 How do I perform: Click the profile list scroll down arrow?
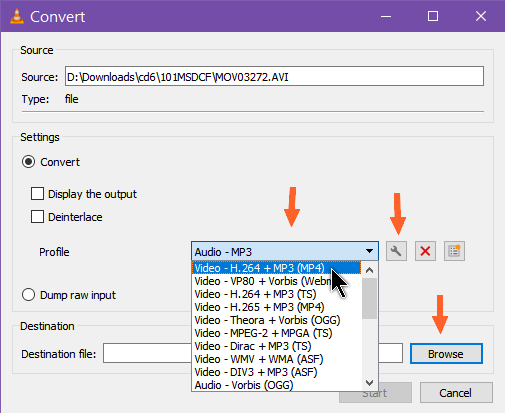click(369, 383)
